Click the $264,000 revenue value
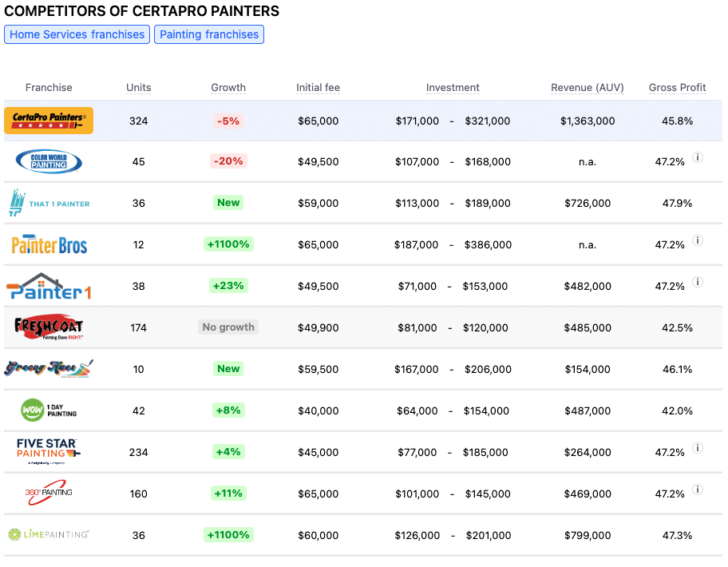Image resolution: width=728 pixels, height=567 pixels. [588, 452]
